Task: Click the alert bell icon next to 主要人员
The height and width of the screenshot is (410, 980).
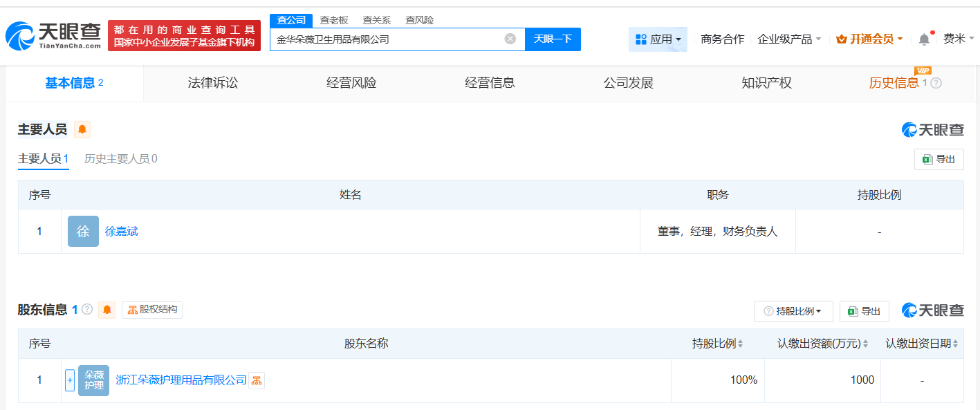Action: coord(82,129)
